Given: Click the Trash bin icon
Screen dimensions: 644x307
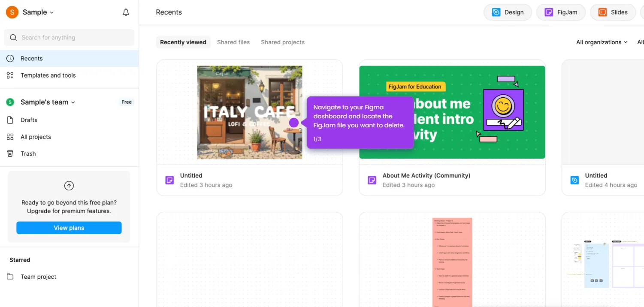Looking at the screenshot, I should pyautogui.click(x=10, y=153).
